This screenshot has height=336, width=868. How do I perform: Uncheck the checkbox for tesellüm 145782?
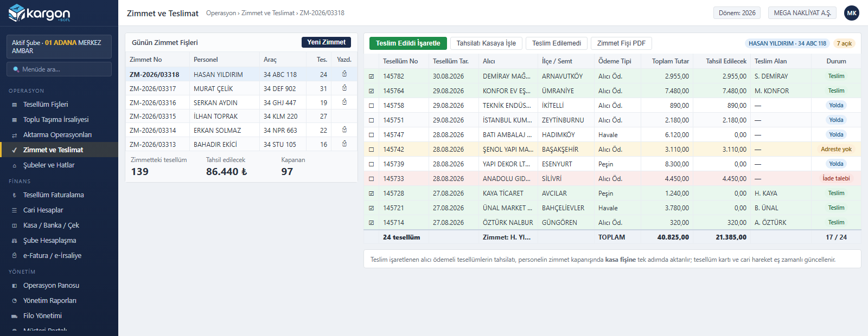(372, 76)
